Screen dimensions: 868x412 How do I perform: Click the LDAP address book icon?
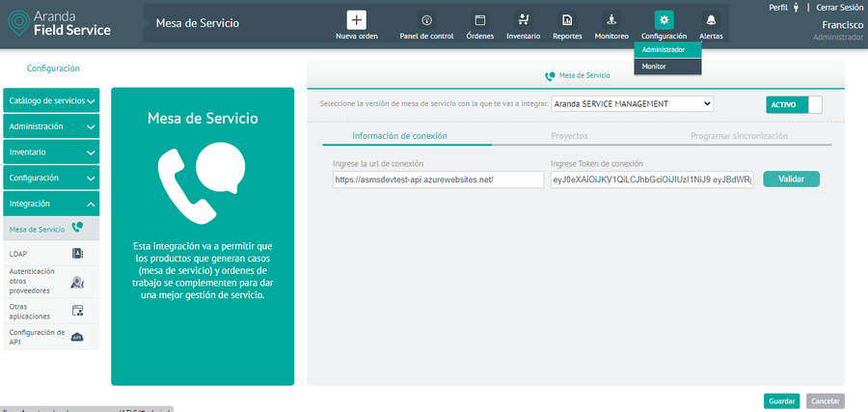(77, 254)
